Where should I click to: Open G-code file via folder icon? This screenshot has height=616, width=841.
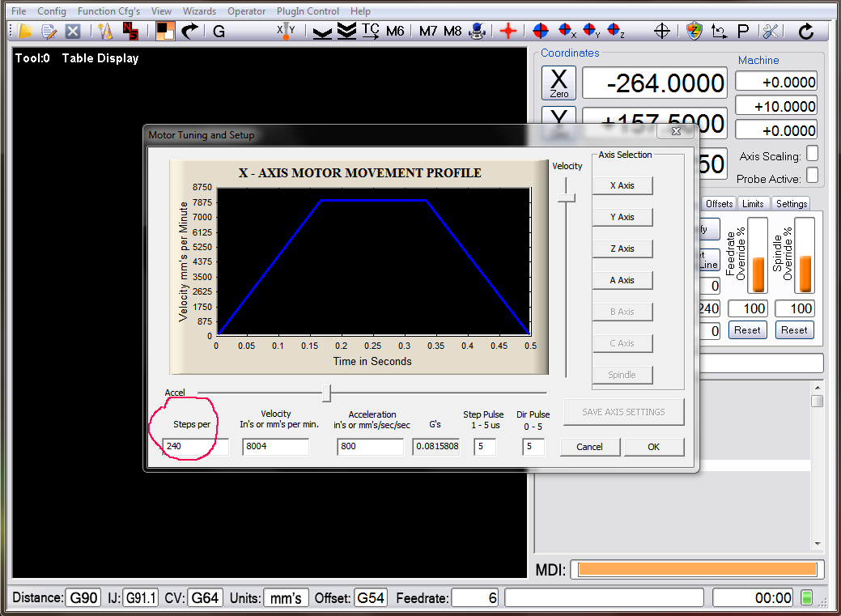tap(24, 32)
